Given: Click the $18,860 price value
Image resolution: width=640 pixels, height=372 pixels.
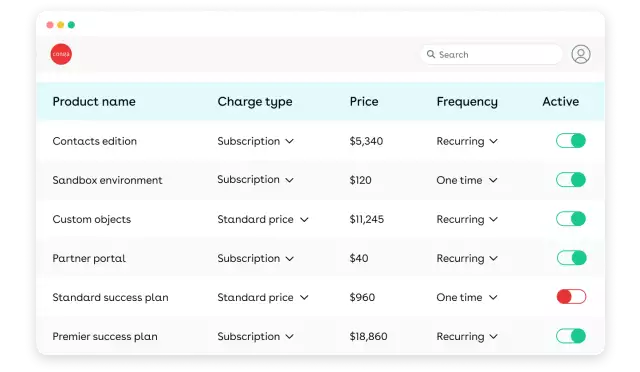Looking at the screenshot, I should [x=368, y=336].
